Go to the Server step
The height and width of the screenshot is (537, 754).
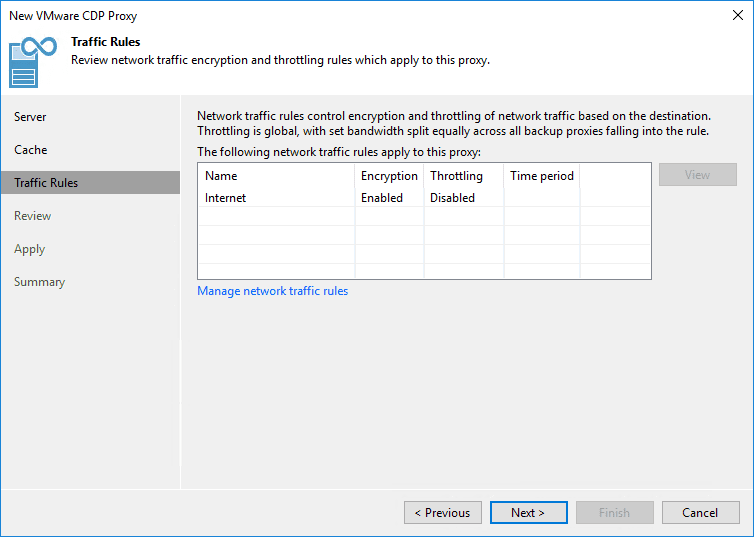[x=30, y=117]
